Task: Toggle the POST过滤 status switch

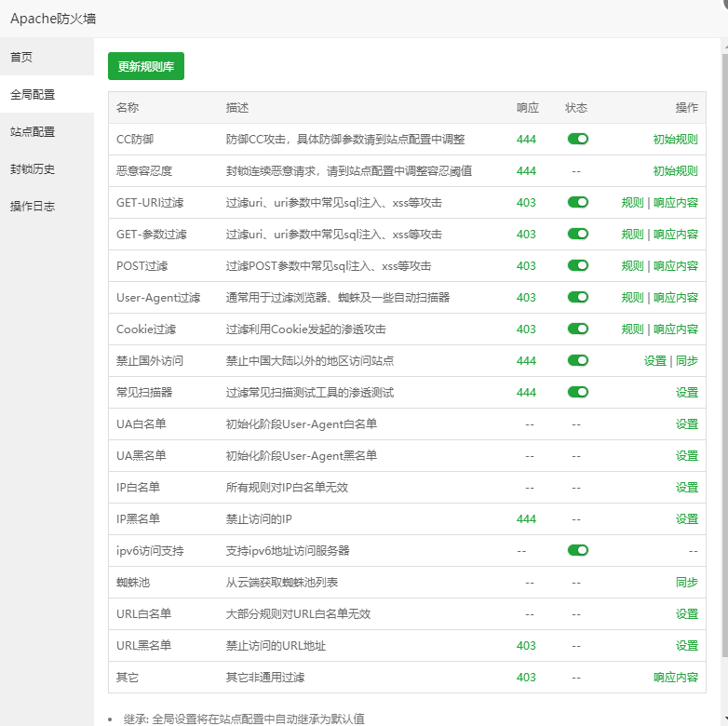Action: 577,265
